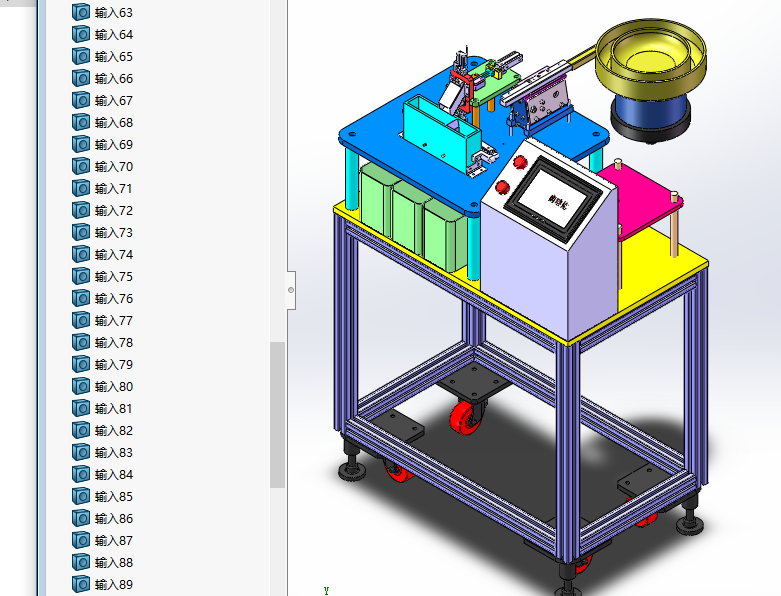The height and width of the screenshot is (596, 781).
Task: Click the part icon beside 输入68
Action: click(x=81, y=122)
